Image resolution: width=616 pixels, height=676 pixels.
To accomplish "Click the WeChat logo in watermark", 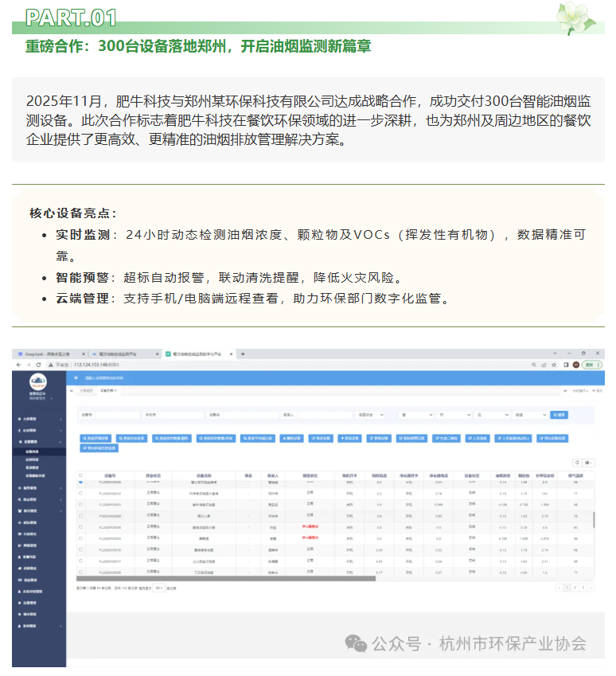I will [x=356, y=643].
